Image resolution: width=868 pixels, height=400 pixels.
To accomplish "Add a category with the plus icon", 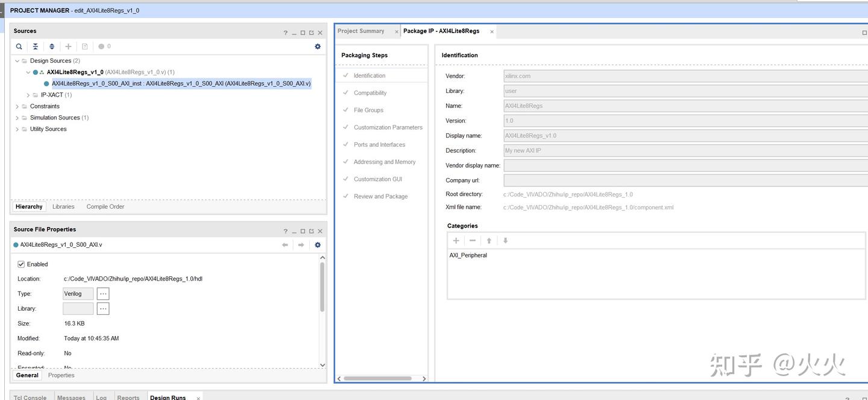I will tap(456, 241).
